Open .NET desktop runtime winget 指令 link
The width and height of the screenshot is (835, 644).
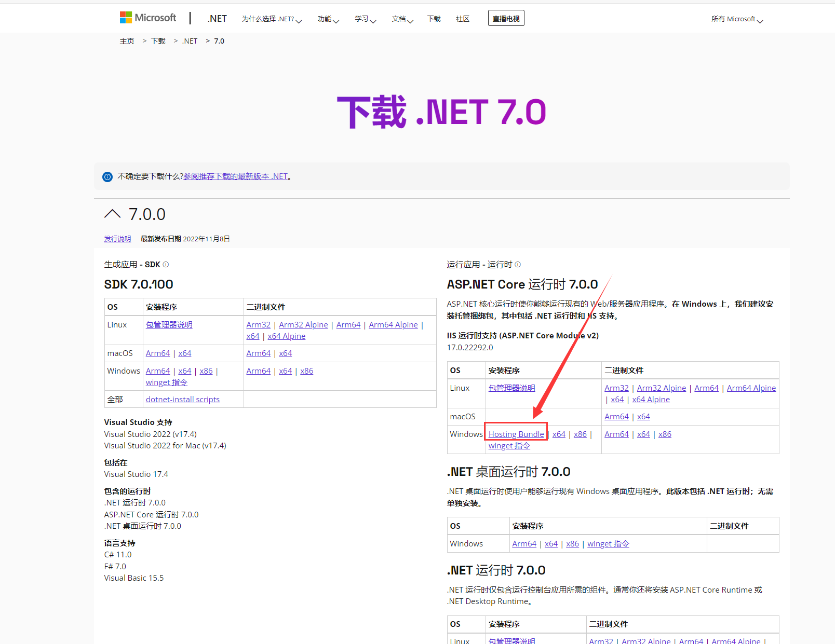(x=608, y=544)
